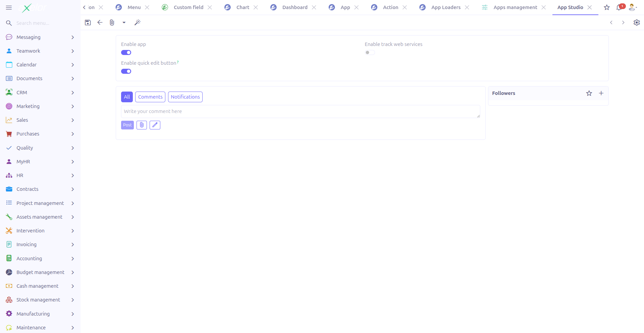Screen dimensions: 644x333
Task: Click the Manufacturing gear icon
Action: [9, 314]
